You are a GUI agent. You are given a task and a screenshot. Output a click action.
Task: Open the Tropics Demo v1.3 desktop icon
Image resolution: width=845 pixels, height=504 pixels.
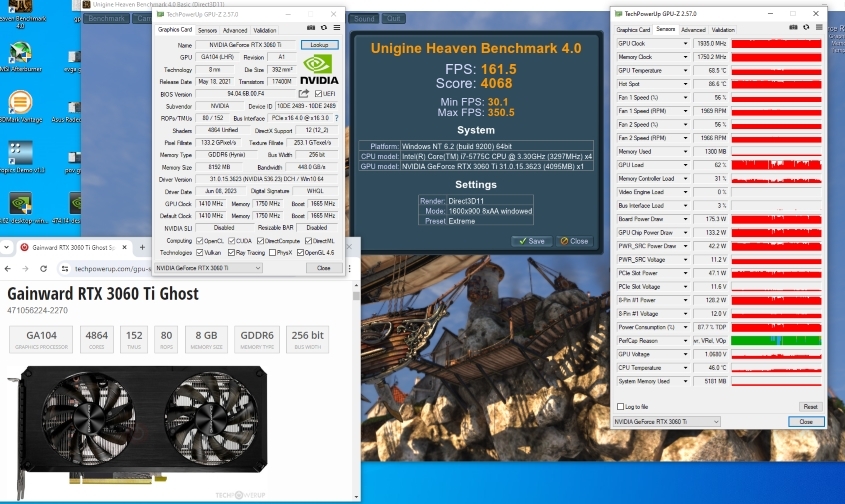[x=22, y=157]
